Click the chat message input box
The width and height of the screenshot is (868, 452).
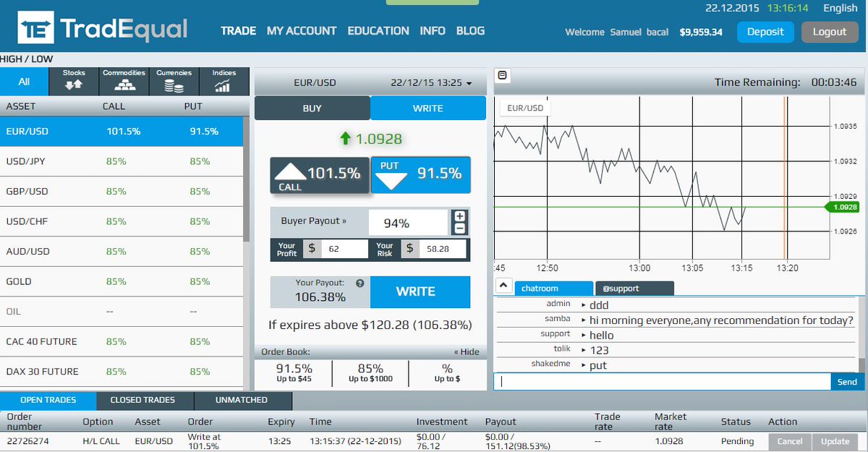[x=662, y=382]
